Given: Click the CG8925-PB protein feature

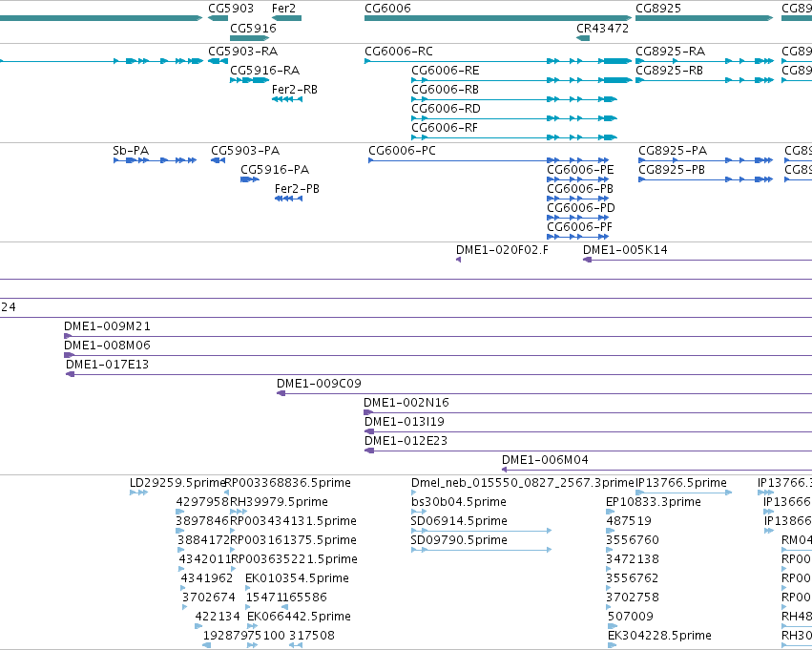Looking at the screenshot, I should pyautogui.click(x=672, y=170).
